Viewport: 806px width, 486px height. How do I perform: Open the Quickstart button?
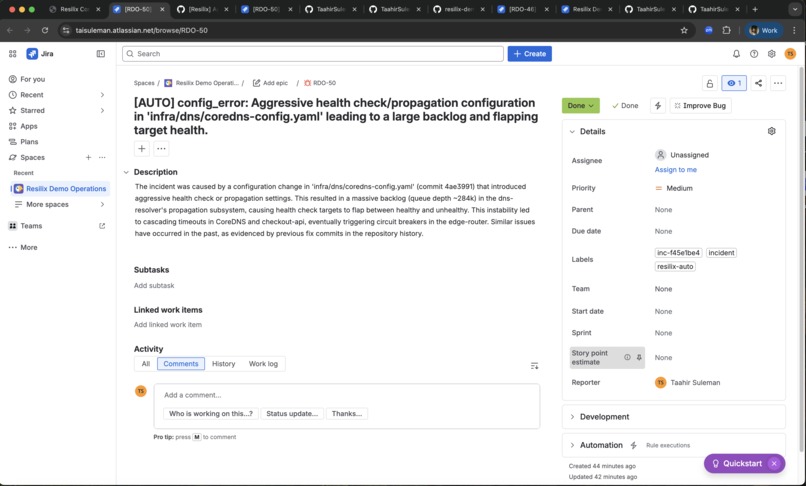point(737,463)
